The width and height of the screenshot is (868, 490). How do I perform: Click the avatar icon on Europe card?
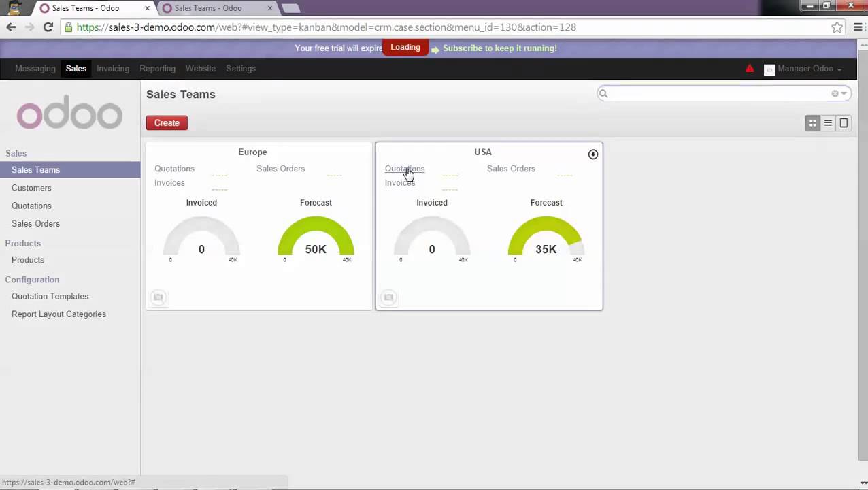click(x=158, y=297)
